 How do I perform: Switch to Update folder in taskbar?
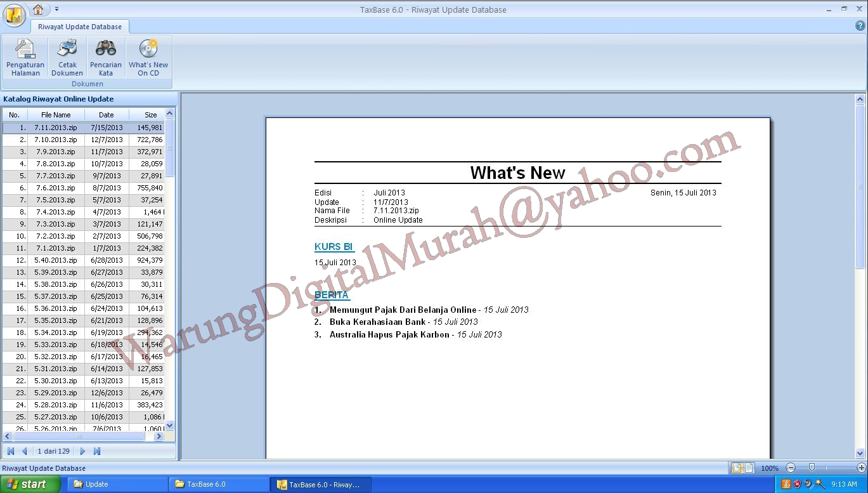pyautogui.click(x=117, y=484)
